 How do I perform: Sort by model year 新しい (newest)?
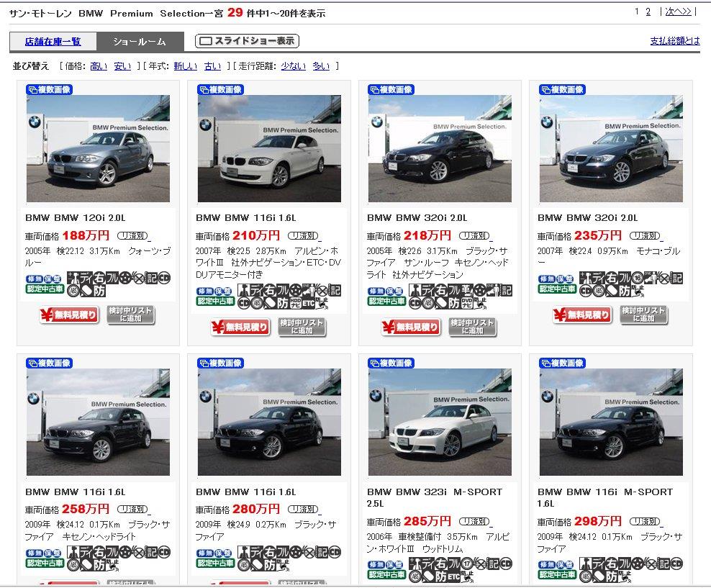point(186,66)
